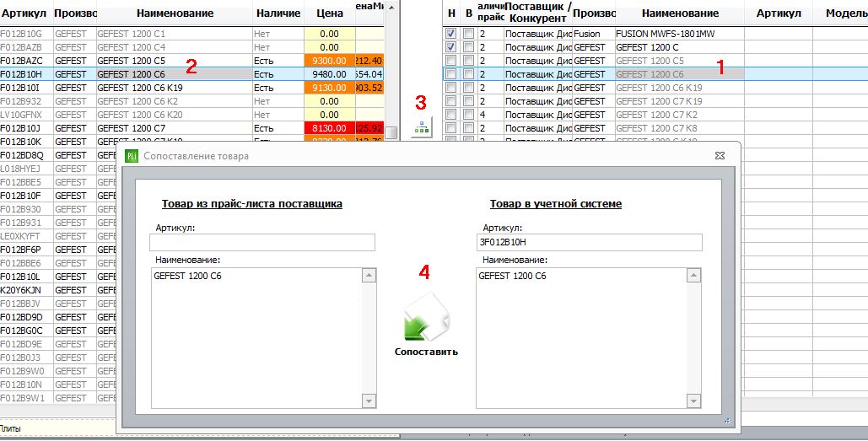Check the Н checkbox for GEFEST 1200 C7 K2

pos(451,115)
